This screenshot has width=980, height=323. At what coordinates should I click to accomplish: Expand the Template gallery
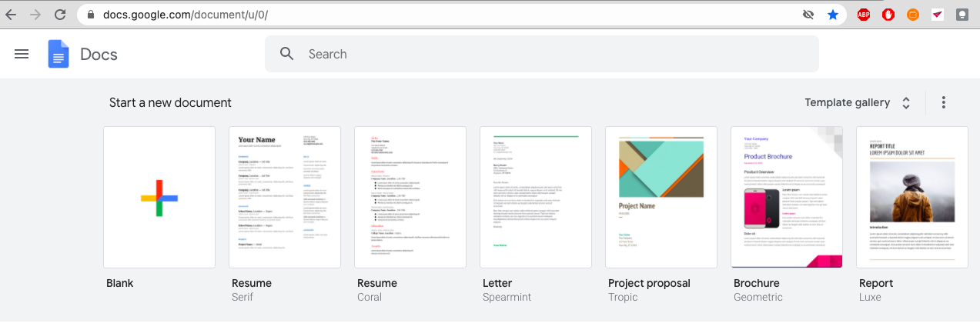(x=858, y=102)
